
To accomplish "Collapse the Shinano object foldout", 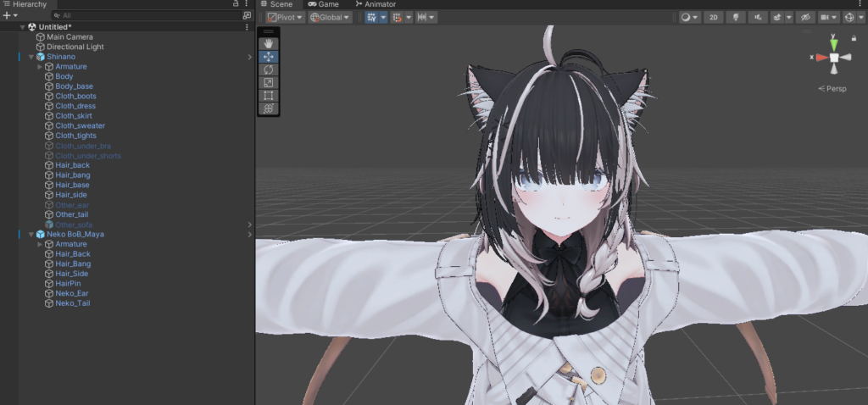I will [x=31, y=57].
